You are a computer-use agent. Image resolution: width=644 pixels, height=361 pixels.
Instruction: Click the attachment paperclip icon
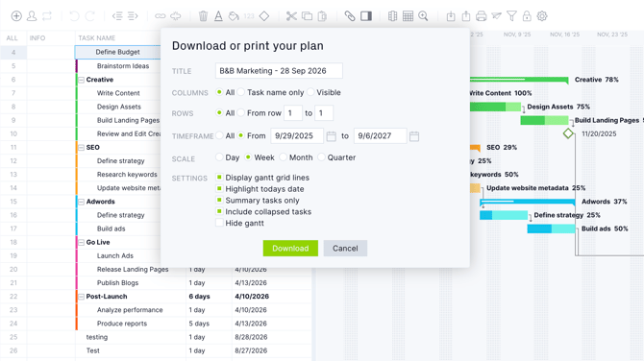(x=350, y=16)
